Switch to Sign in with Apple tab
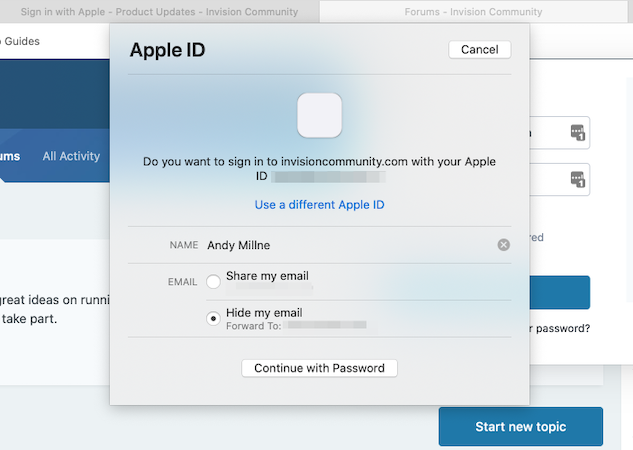633x450 pixels. 159,12
